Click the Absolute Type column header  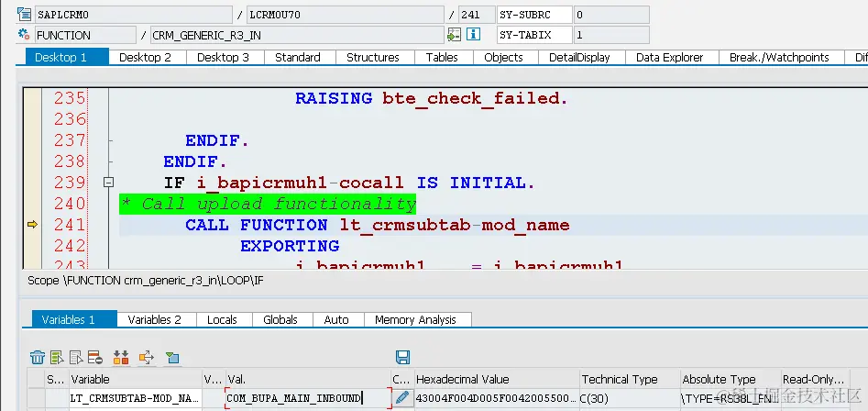(x=731, y=380)
